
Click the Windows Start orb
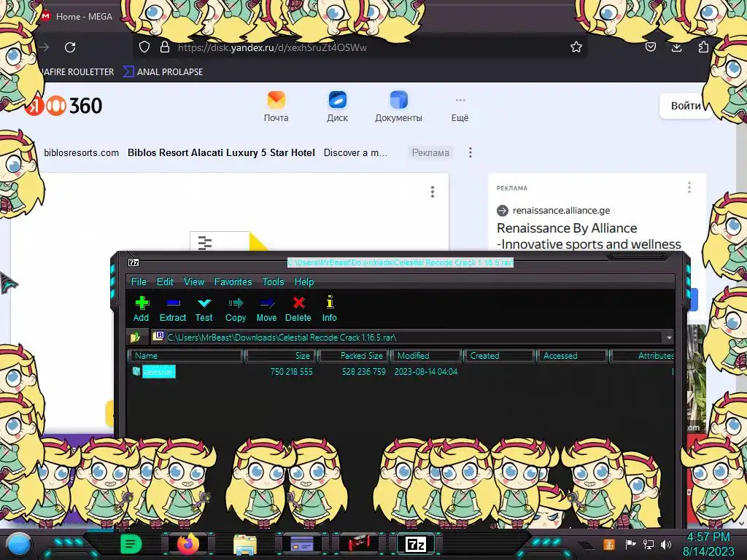click(x=19, y=545)
